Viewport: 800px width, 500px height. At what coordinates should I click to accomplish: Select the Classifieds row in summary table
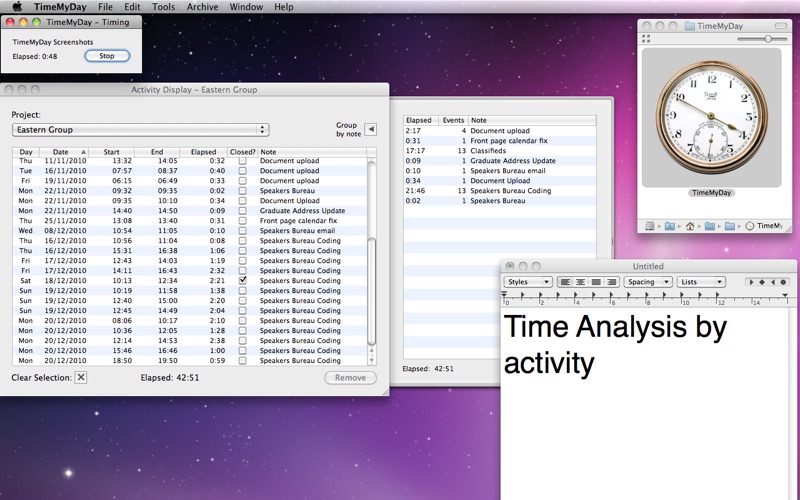[x=499, y=151]
